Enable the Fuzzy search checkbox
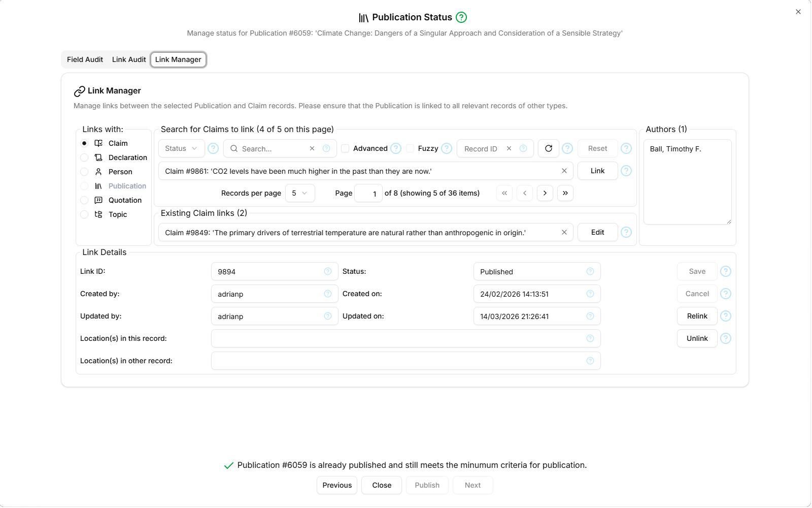812x508 pixels. point(410,148)
